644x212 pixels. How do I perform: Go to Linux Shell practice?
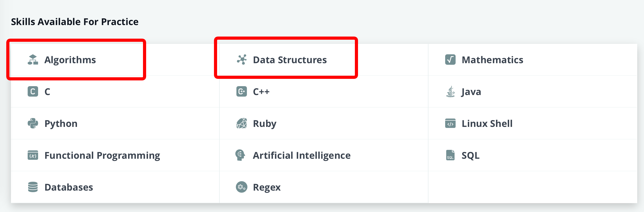pos(487,124)
